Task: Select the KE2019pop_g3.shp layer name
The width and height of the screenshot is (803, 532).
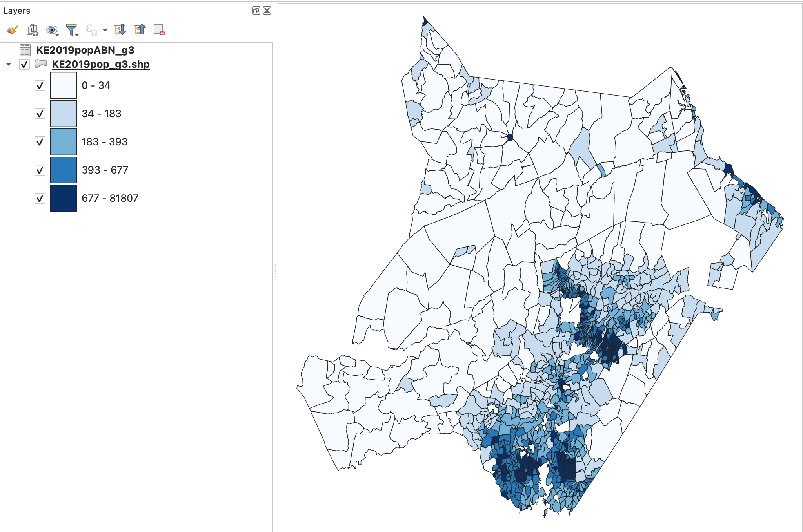Action: point(101,64)
